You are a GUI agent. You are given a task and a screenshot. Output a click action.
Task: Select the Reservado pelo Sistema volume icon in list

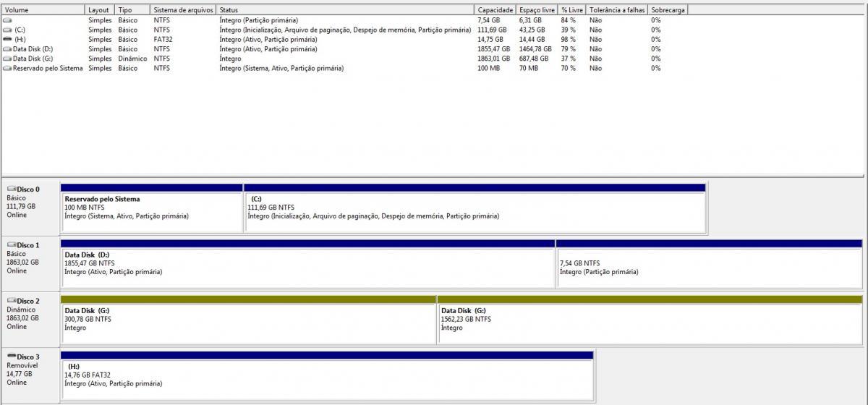pyautogui.click(x=7, y=68)
